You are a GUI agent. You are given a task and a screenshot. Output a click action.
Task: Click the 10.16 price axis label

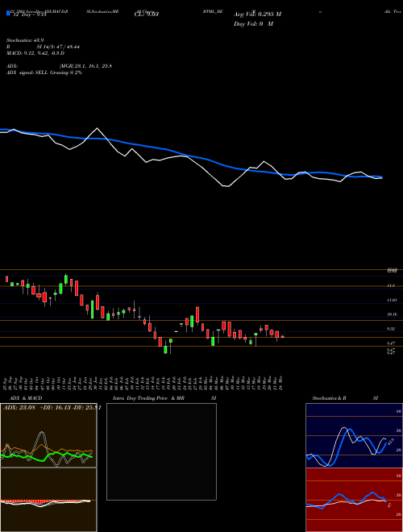[x=392, y=314]
